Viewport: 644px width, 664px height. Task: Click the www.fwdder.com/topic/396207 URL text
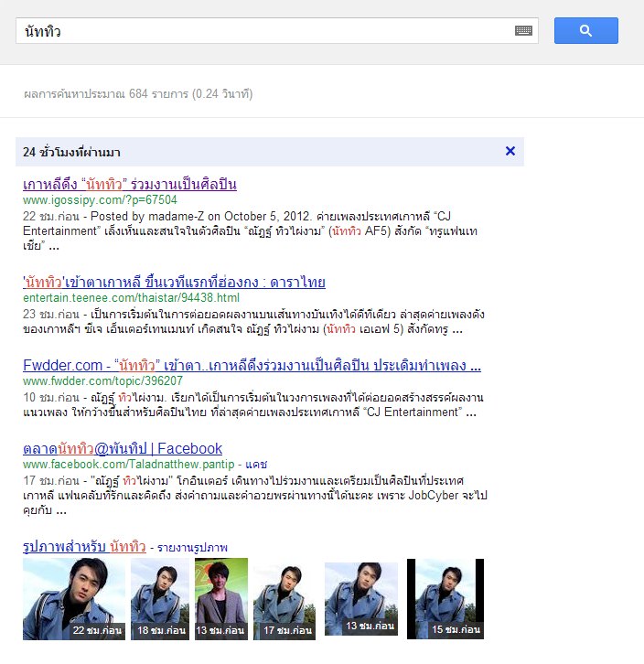coord(103,381)
